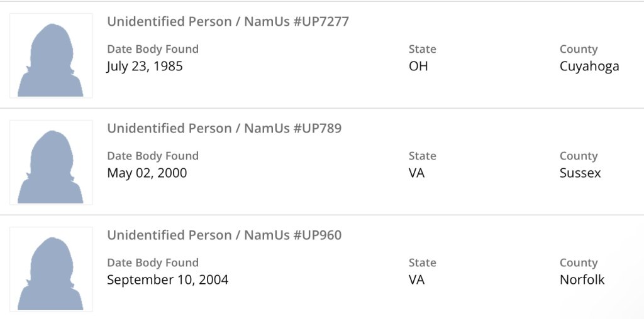Select the date July 23, 1985

tap(145, 66)
